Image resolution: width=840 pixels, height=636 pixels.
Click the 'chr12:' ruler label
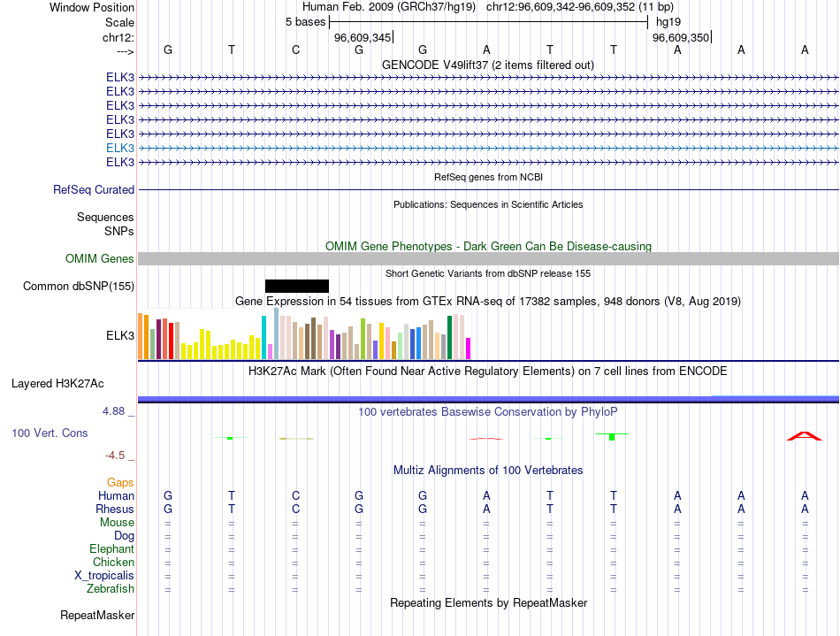[x=118, y=37]
